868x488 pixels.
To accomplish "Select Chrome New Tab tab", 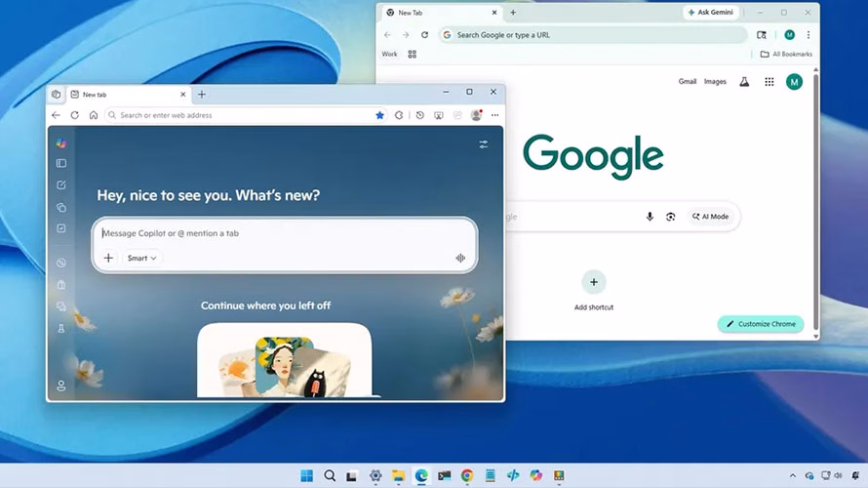I will tap(441, 12).
